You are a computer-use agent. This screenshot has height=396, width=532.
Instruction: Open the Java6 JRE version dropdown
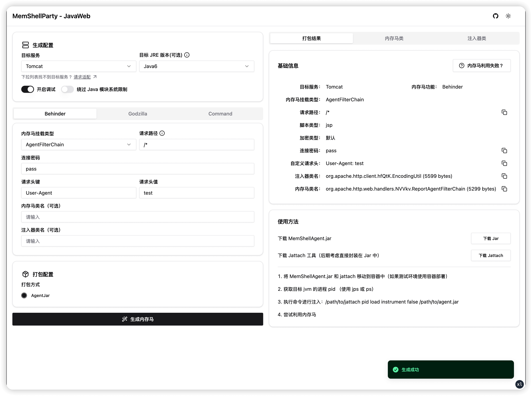tap(197, 66)
